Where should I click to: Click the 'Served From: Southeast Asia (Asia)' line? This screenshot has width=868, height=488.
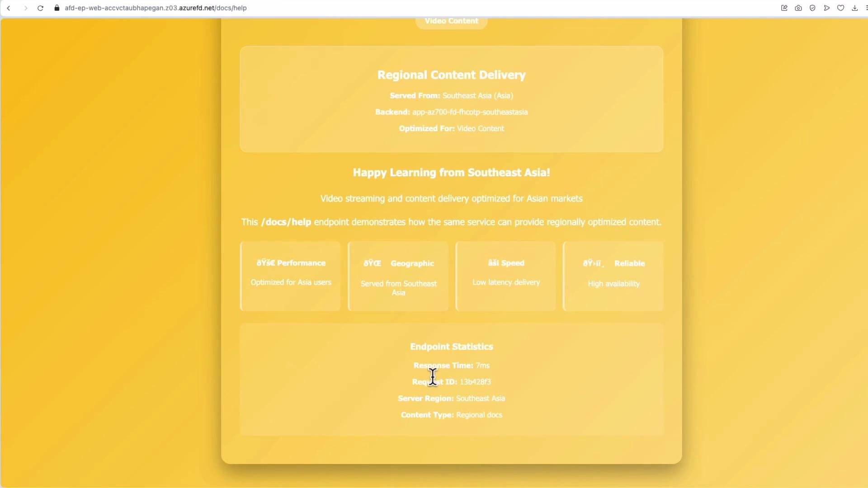point(451,96)
